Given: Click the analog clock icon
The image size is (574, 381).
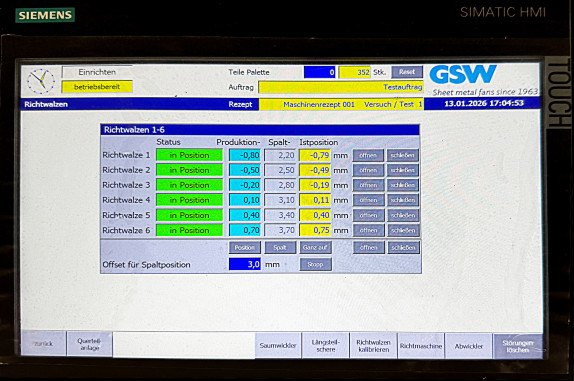Looking at the screenshot, I should (x=41, y=81).
